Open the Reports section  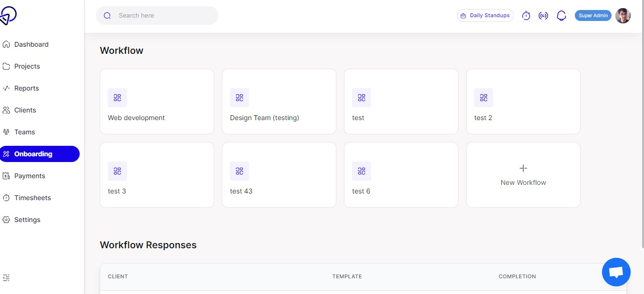pyautogui.click(x=27, y=88)
